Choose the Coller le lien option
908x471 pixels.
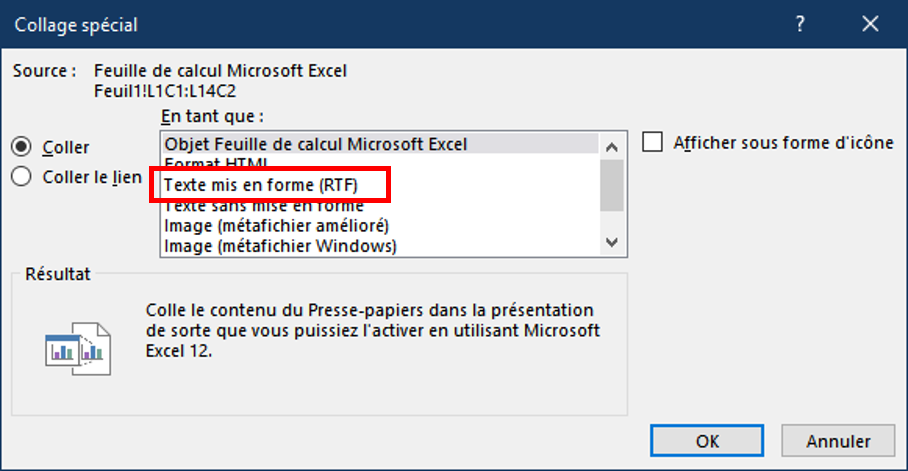(22, 177)
